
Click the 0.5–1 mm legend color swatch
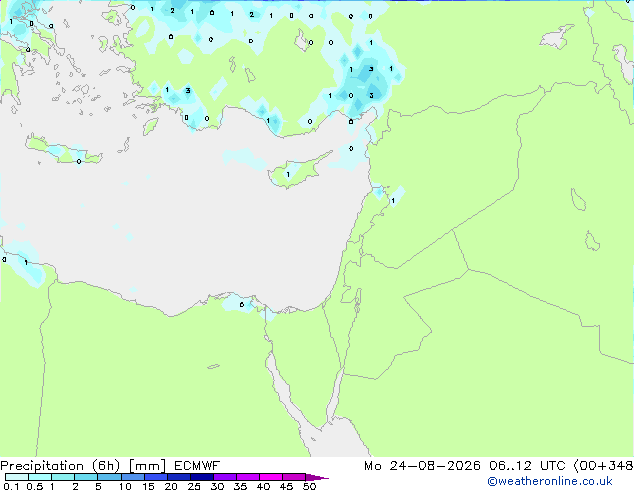point(40,477)
